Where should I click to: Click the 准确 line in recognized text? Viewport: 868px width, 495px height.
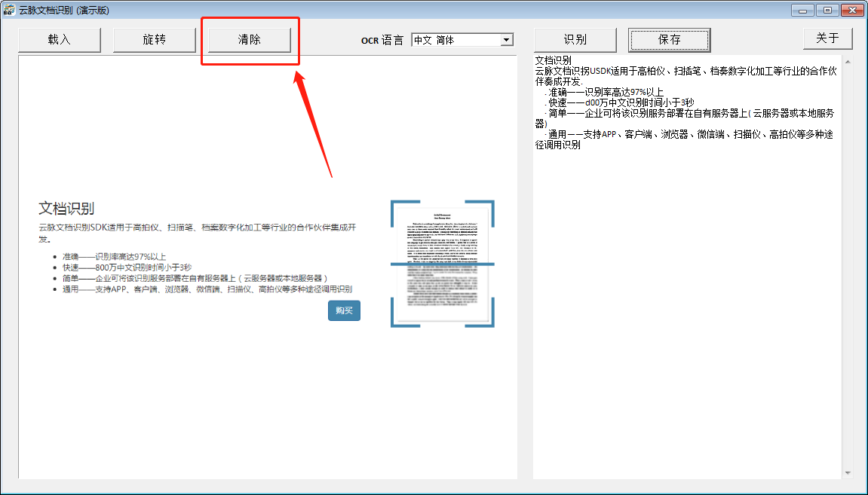pos(606,93)
